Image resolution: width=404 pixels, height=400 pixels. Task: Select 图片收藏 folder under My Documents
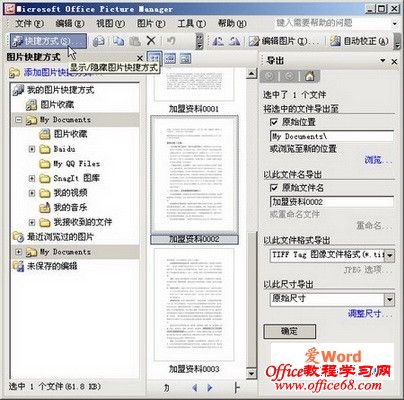point(63,134)
